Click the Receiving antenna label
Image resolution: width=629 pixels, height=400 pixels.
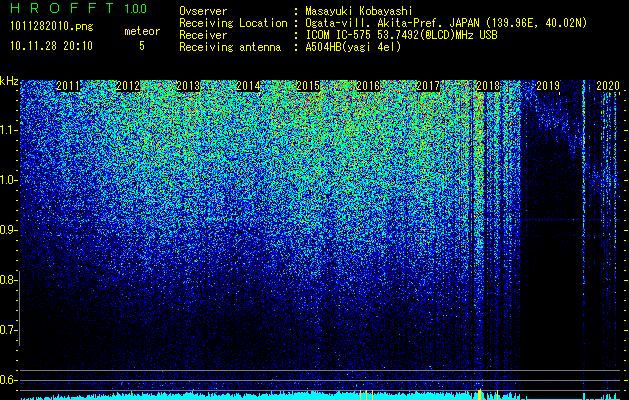230,47
